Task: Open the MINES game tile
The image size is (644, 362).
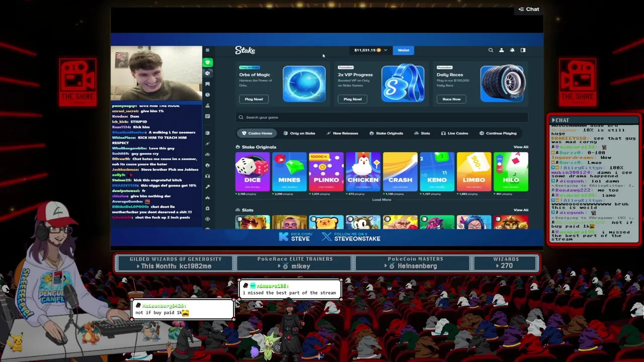Action: (289, 171)
